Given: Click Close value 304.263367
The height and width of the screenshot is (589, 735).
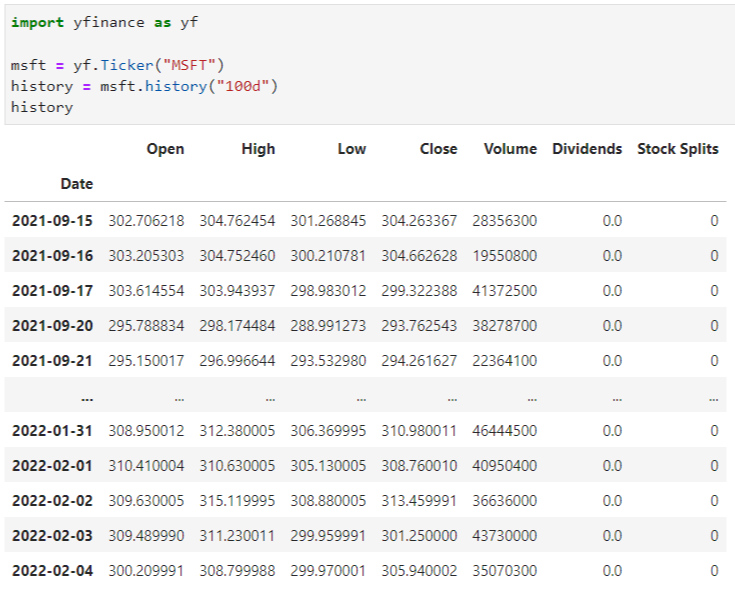Looking at the screenshot, I should coord(419,221).
